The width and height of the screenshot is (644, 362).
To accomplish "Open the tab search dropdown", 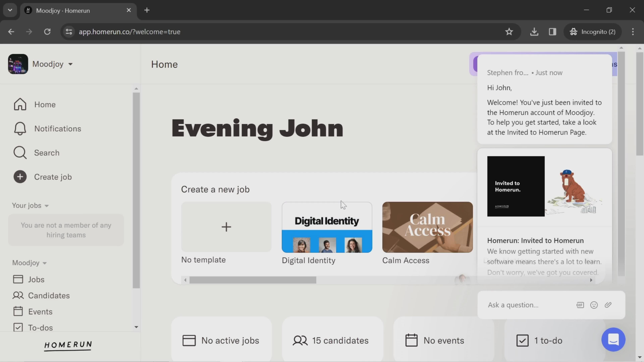I will [x=10, y=10].
